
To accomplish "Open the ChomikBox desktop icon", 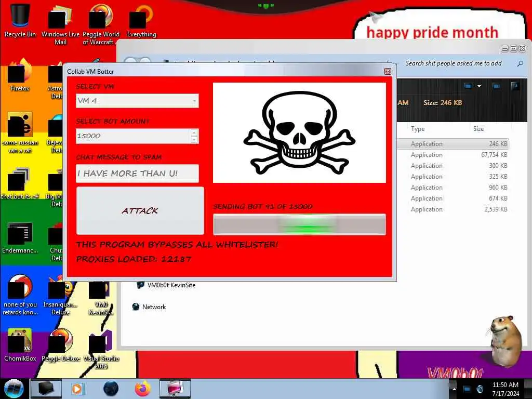I will point(20,345).
